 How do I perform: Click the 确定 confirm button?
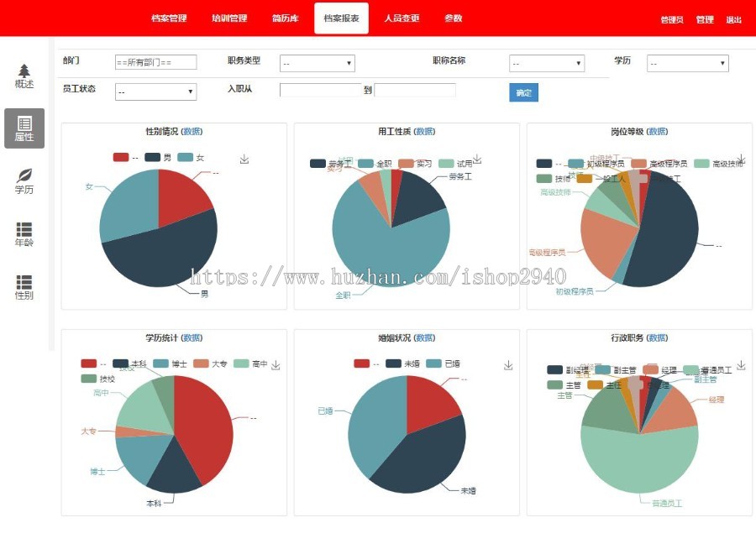point(523,92)
